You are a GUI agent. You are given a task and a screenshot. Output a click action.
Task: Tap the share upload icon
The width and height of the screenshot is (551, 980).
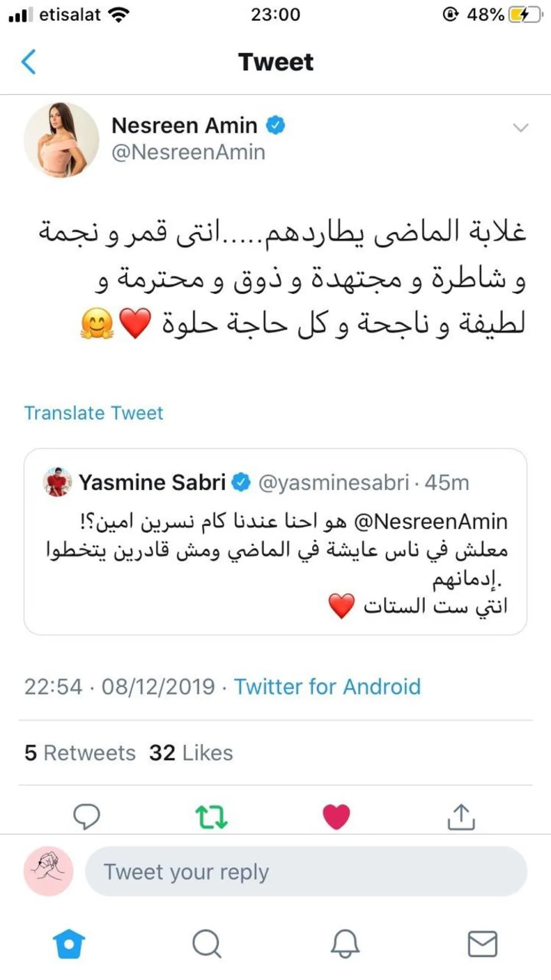click(461, 816)
